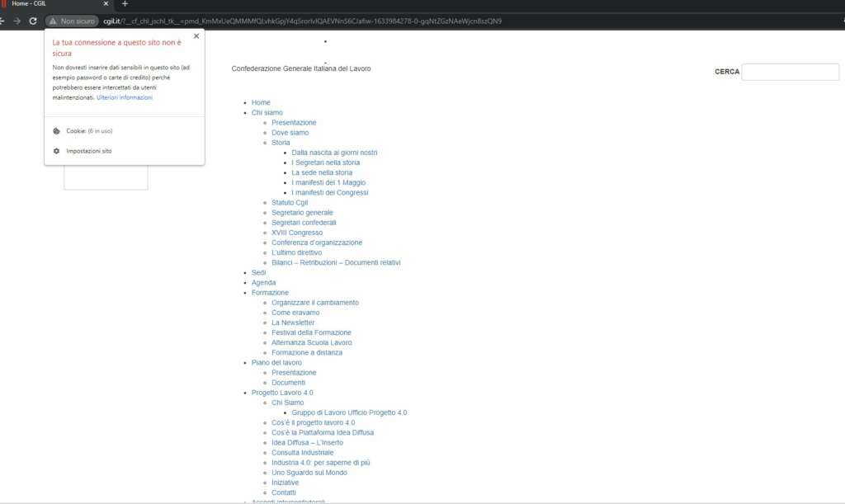The height and width of the screenshot is (504, 845).
Task: Click the Non sicuro security badge
Action: coord(73,21)
